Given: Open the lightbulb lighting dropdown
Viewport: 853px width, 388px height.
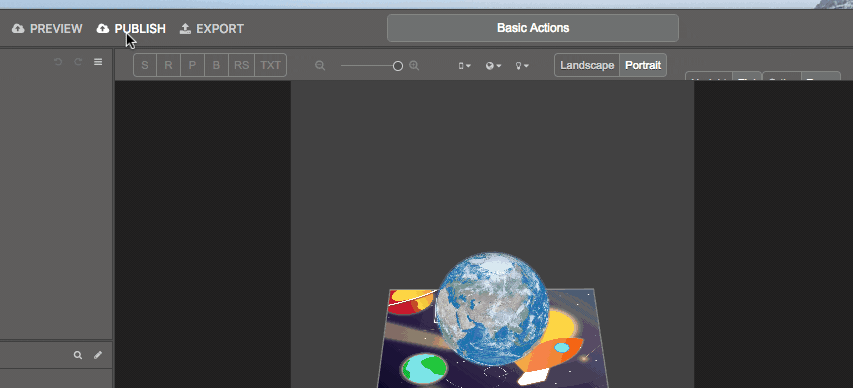Looking at the screenshot, I should [522, 66].
